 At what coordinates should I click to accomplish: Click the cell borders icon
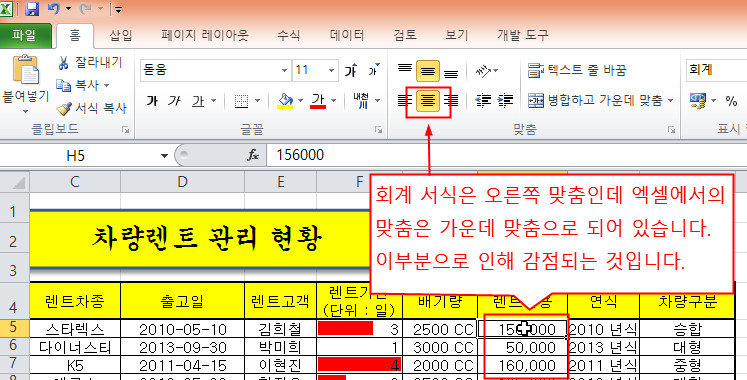[242, 101]
